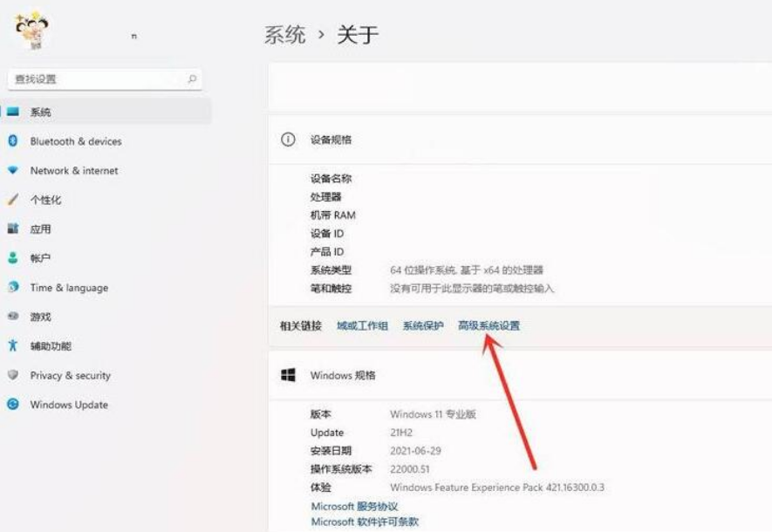Click the 设备规格 info icon
This screenshot has width=772, height=532.
(286, 140)
